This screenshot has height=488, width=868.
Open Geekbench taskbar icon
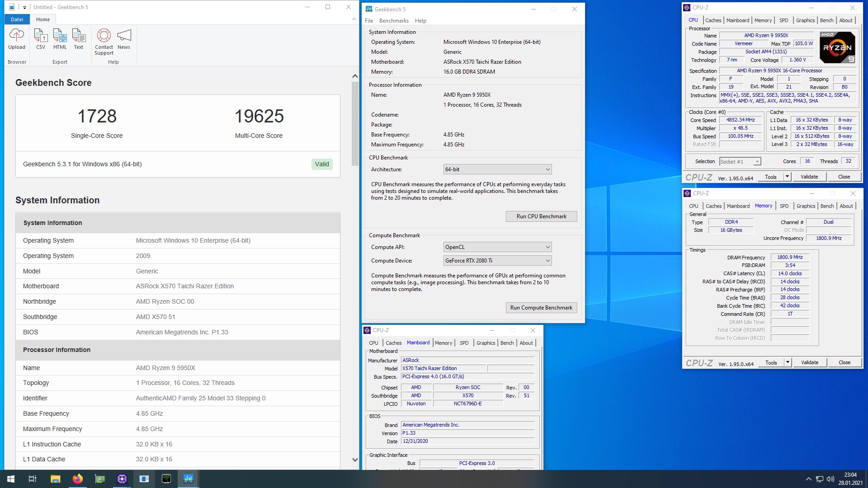188,479
